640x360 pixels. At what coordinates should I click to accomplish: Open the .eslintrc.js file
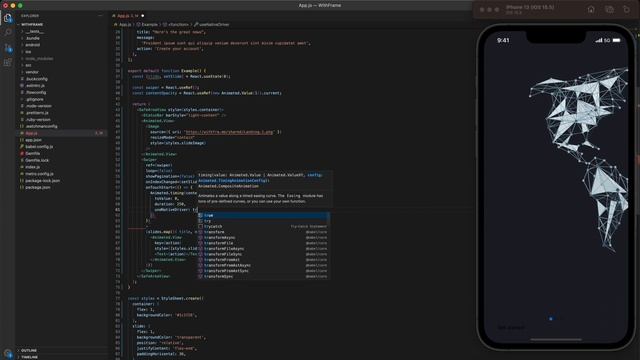click(x=61, y=86)
